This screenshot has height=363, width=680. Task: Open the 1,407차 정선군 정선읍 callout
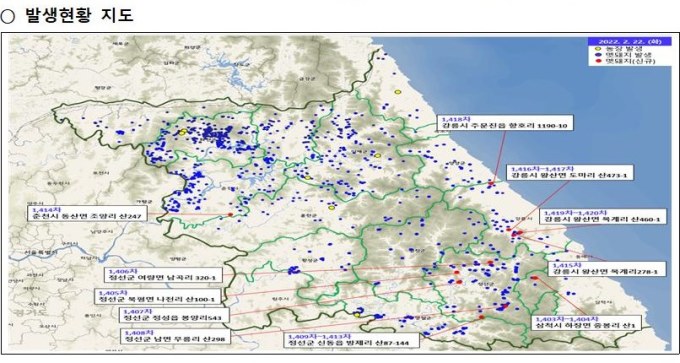[174, 315]
